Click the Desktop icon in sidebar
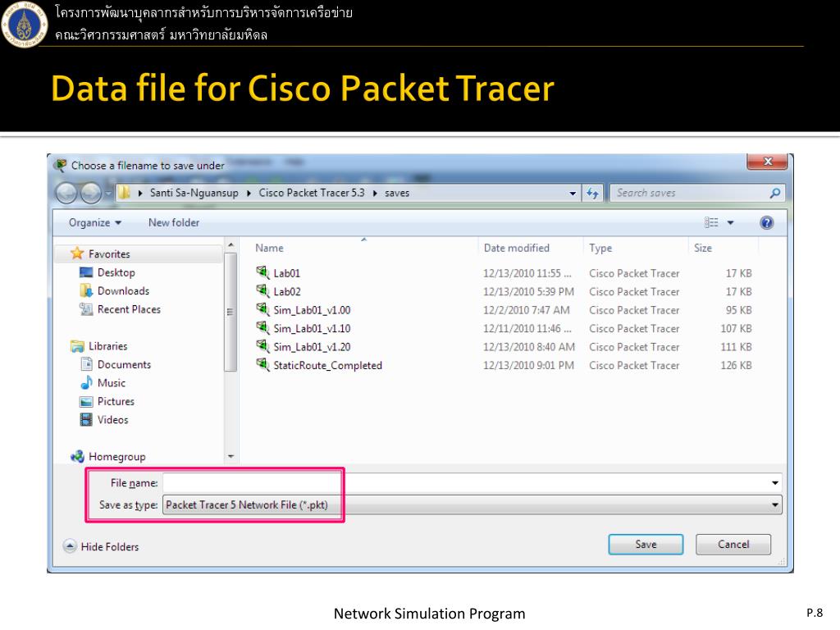The image size is (840, 630). pyautogui.click(x=85, y=272)
